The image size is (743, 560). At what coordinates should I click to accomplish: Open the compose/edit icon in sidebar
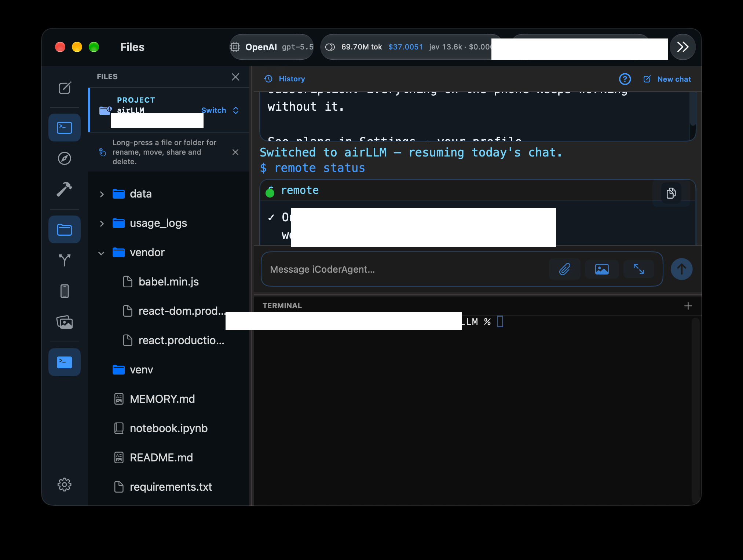pos(65,88)
